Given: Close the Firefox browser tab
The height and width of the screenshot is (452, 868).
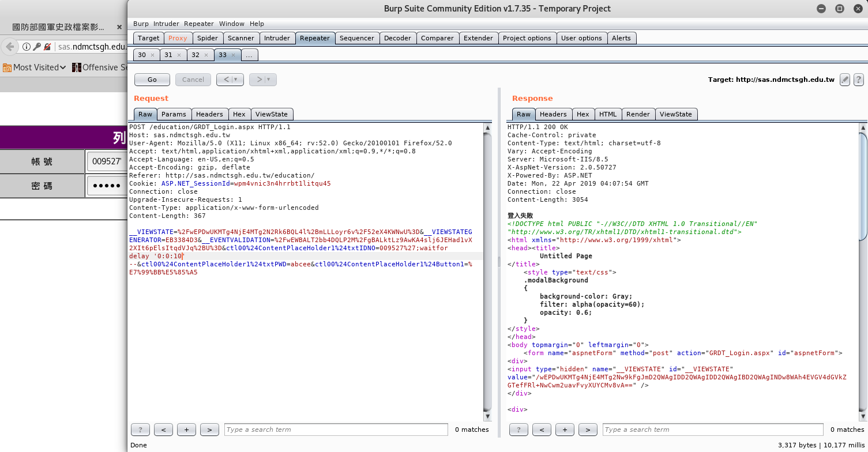Looking at the screenshot, I should click(x=119, y=27).
